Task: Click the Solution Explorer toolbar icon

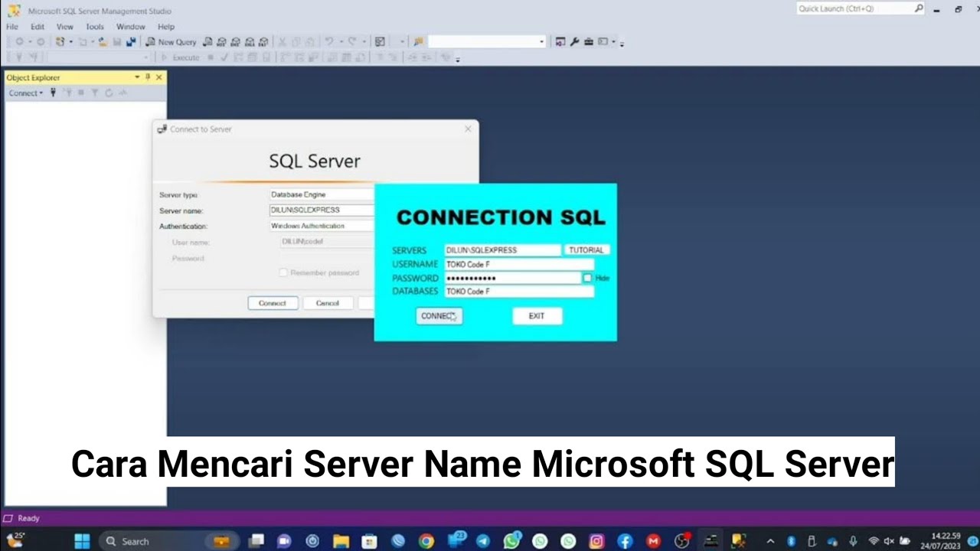Action: click(560, 42)
